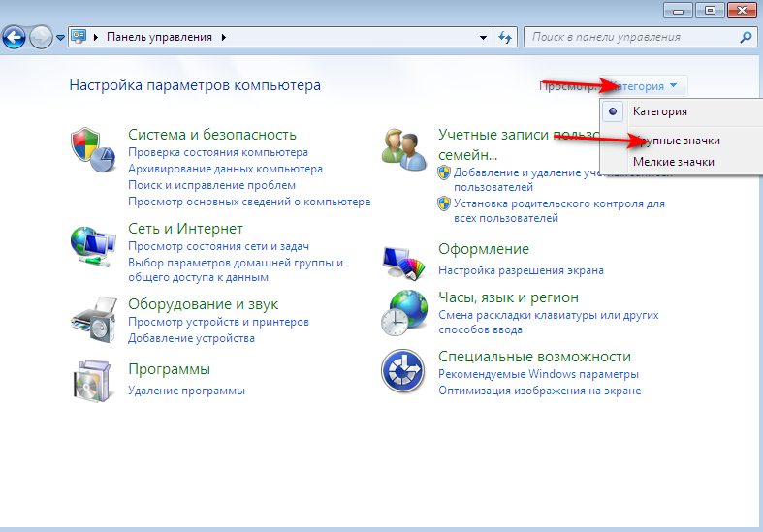Click the Ease of Access blue icon
The image size is (763, 532).
(x=402, y=371)
